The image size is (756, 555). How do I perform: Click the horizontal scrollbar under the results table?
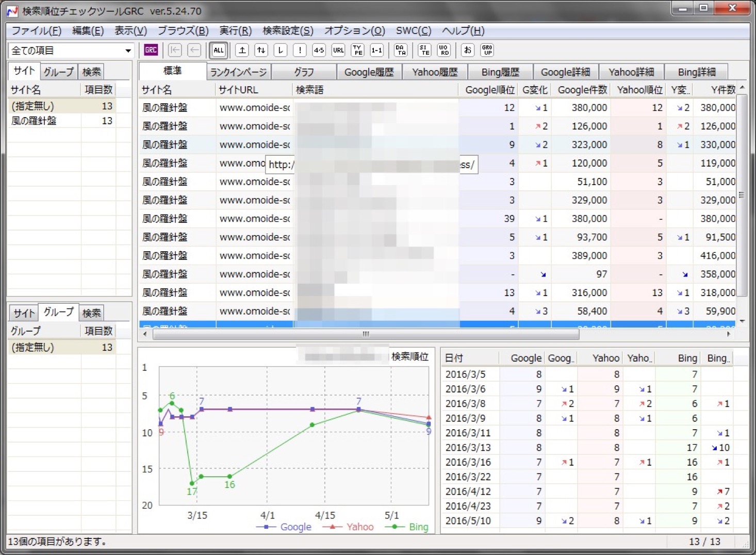tap(366, 334)
